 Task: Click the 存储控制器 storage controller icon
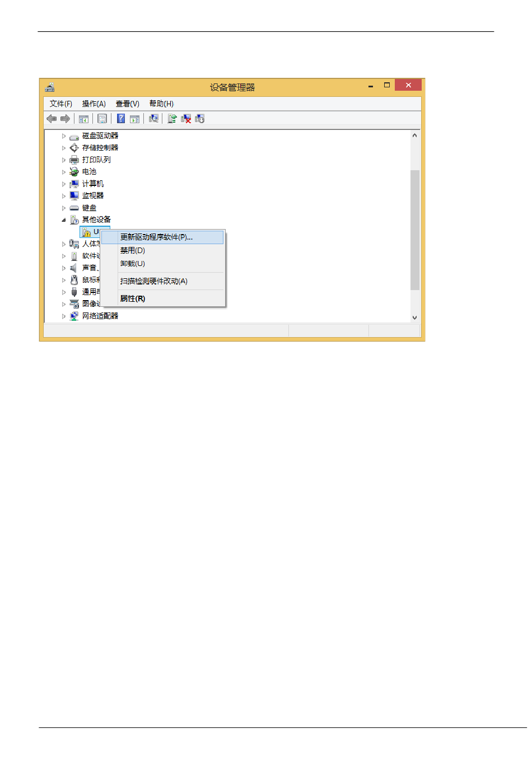74,148
